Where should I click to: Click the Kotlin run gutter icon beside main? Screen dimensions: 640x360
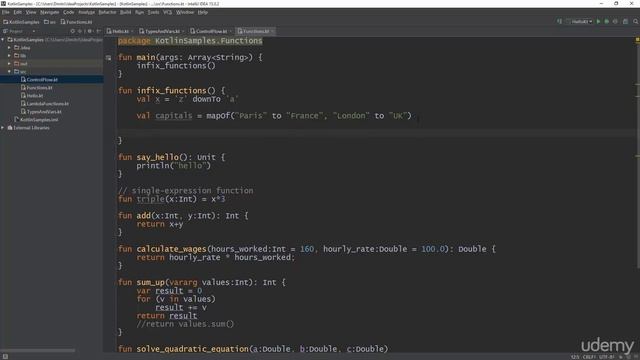tap(108, 58)
